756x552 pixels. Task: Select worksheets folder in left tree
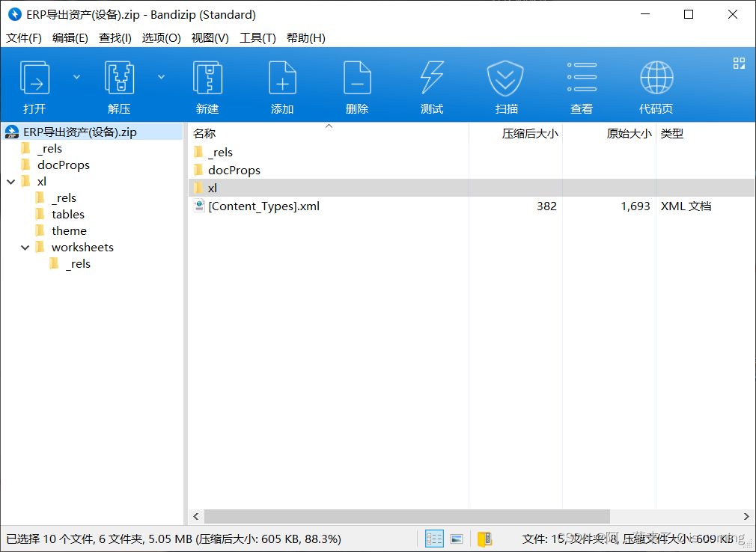(x=82, y=247)
